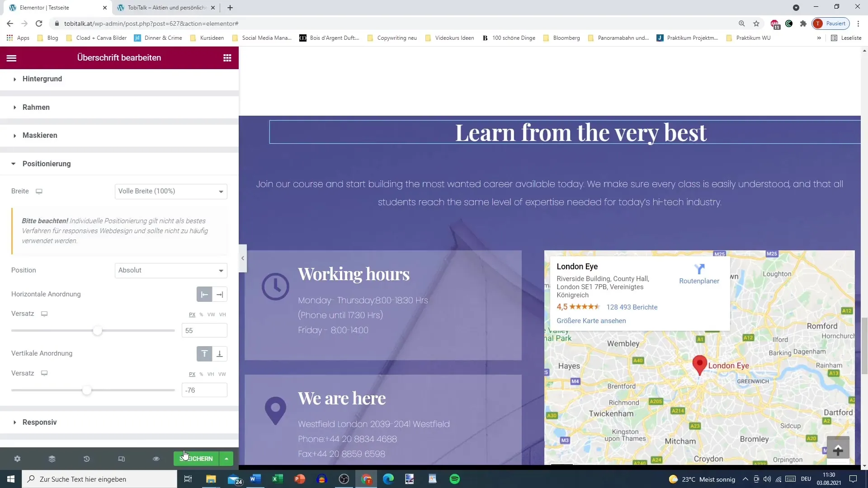Open the Windows Start menu

tap(11, 479)
